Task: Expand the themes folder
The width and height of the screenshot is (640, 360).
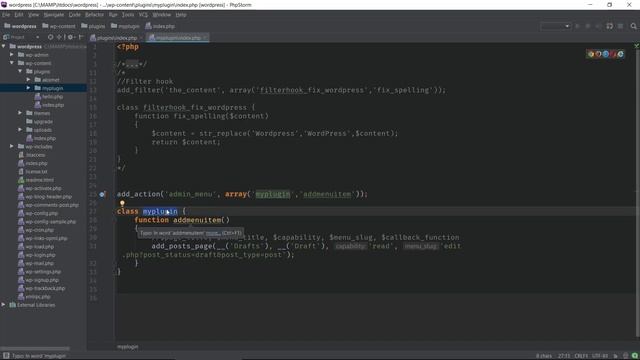Action: point(20,113)
